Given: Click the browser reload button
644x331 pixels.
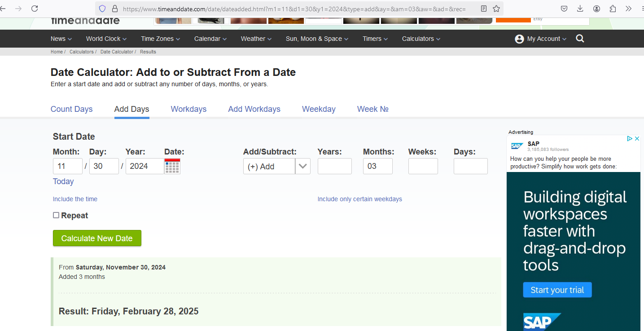Looking at the screenshot, I should click(x=35, y=9).
